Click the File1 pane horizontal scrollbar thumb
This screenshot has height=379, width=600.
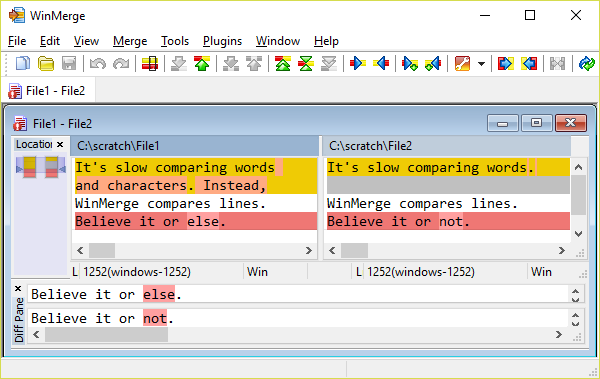pyautogui.click(x=102, y=250)
